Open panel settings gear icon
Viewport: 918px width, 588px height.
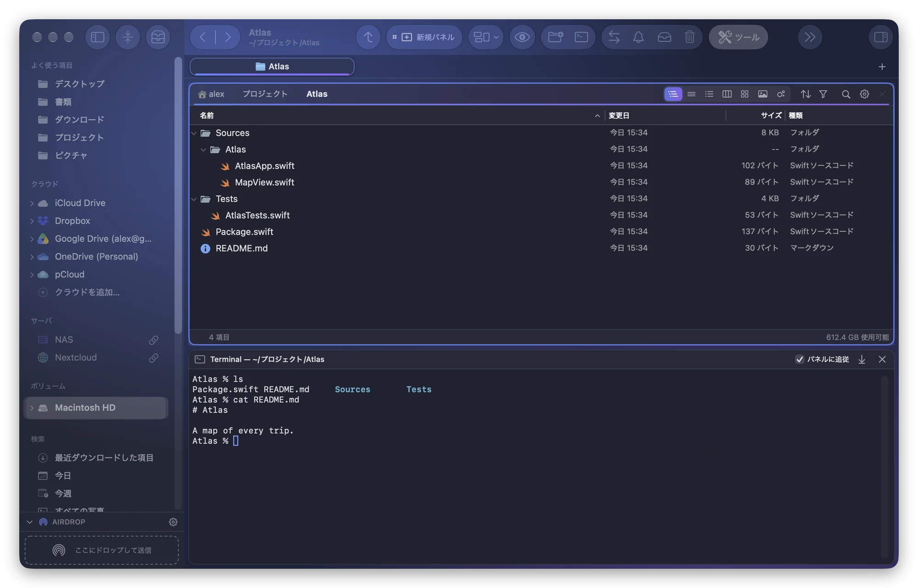pyautogui.click(x=864, y=94)
